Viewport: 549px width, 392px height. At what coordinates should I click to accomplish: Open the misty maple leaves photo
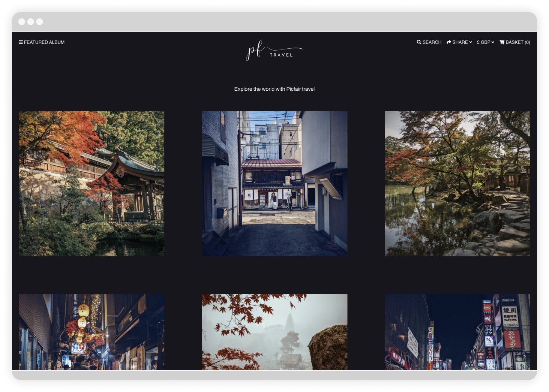(274, 332)
